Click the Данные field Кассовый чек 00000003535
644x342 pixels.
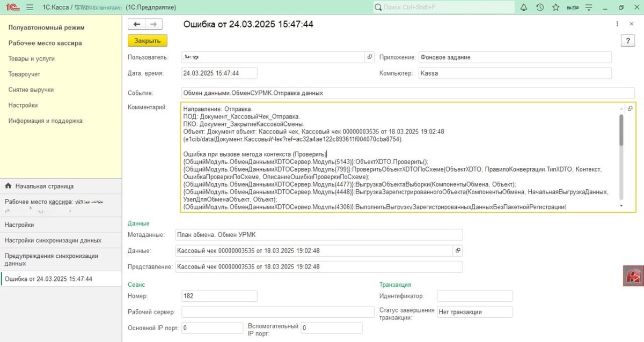click(x=314, y=250)
